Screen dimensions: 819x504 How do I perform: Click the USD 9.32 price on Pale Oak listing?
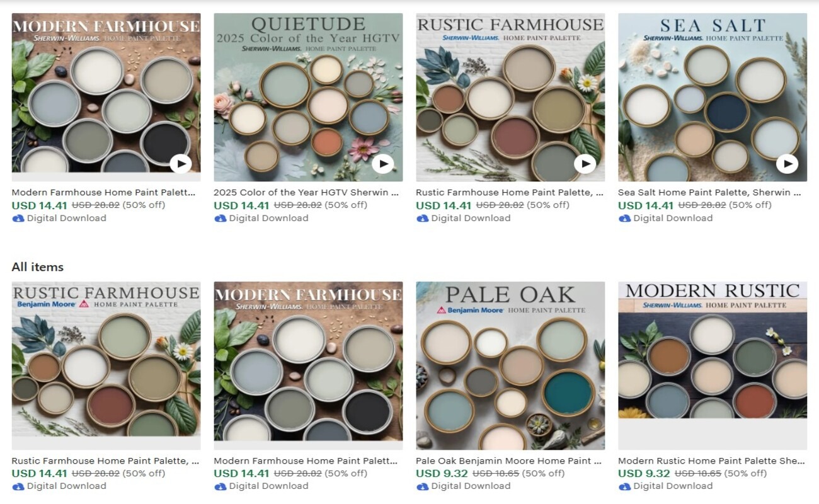442,474
